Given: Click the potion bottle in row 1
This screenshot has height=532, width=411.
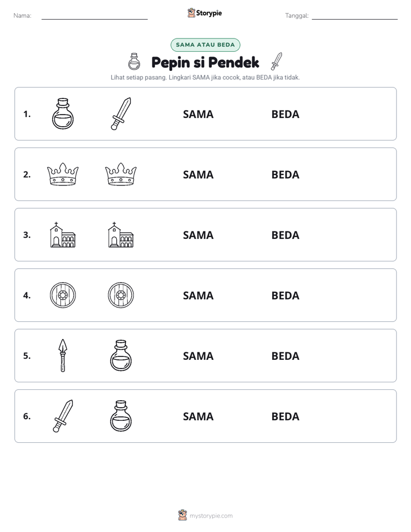Looking at the screenshot, I should 63,113.
